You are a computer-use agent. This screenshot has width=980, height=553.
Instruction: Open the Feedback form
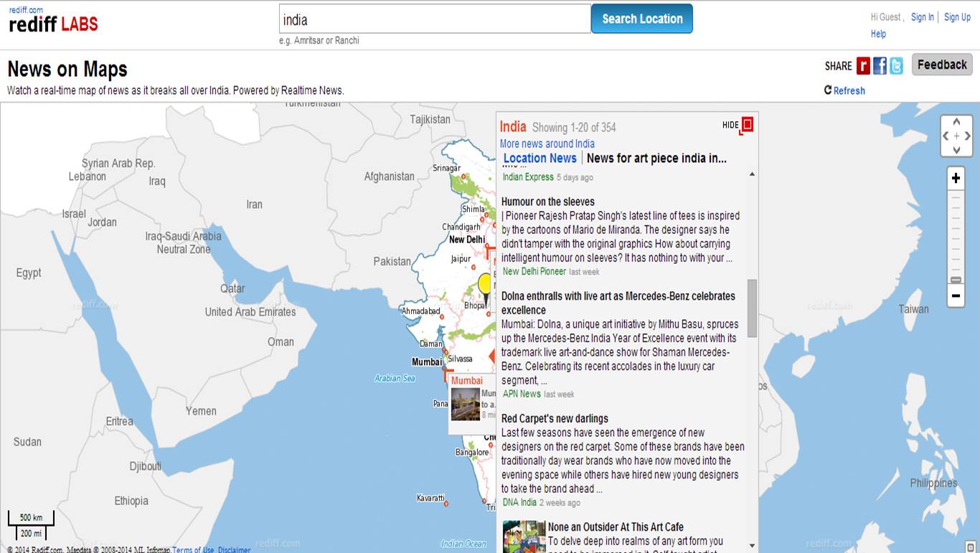pos(942,65)
